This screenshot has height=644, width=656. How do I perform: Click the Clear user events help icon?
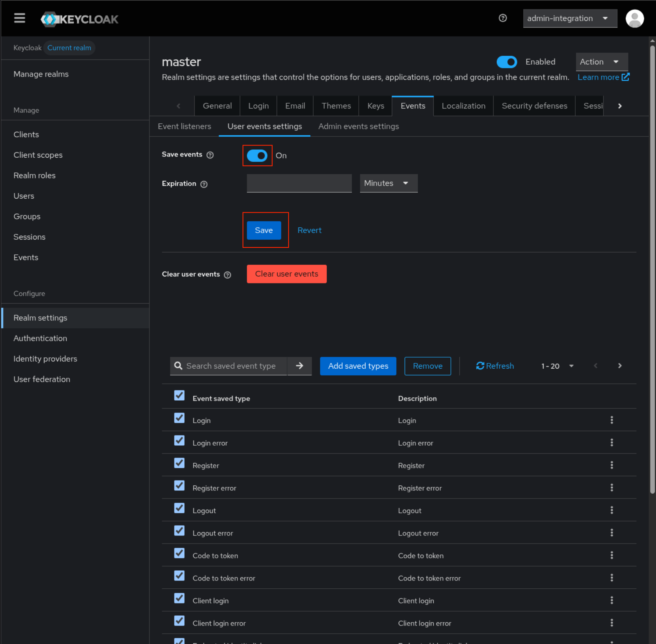click(x=228, y=275)
